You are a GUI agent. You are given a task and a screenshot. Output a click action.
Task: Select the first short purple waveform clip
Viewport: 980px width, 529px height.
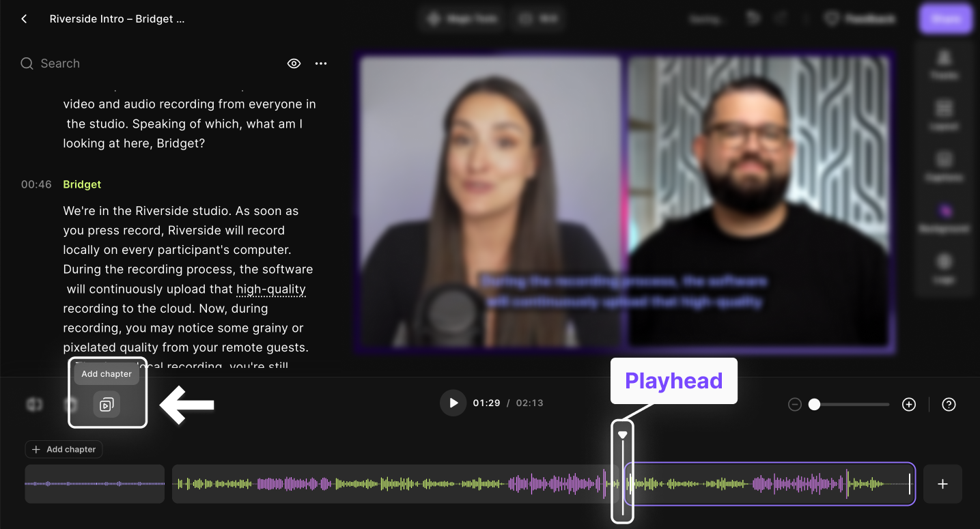95,484
